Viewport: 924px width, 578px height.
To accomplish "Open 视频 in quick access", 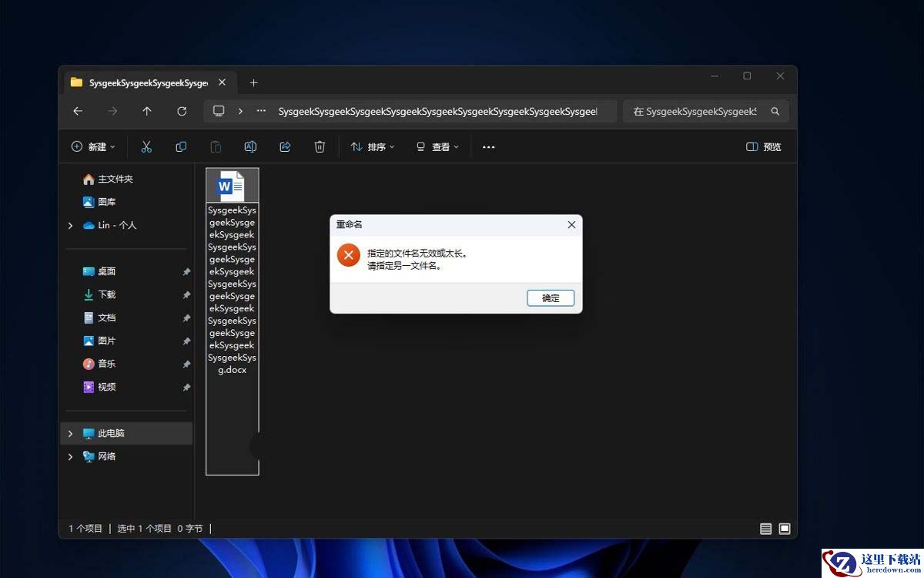I will pos(99,387).
